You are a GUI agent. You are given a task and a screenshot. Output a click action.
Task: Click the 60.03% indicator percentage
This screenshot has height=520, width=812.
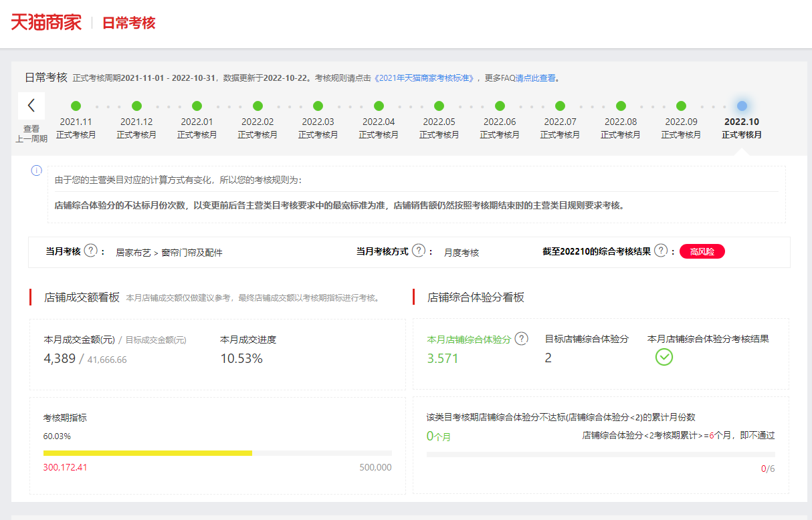click(57, 436)
